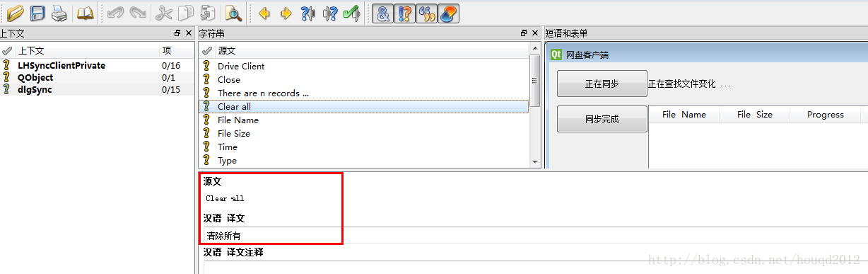Image resolution: width=868 pixels, height=274 pixels.
Task: Go to the previous item with the left arrow
Action: [x=265, y=13]
